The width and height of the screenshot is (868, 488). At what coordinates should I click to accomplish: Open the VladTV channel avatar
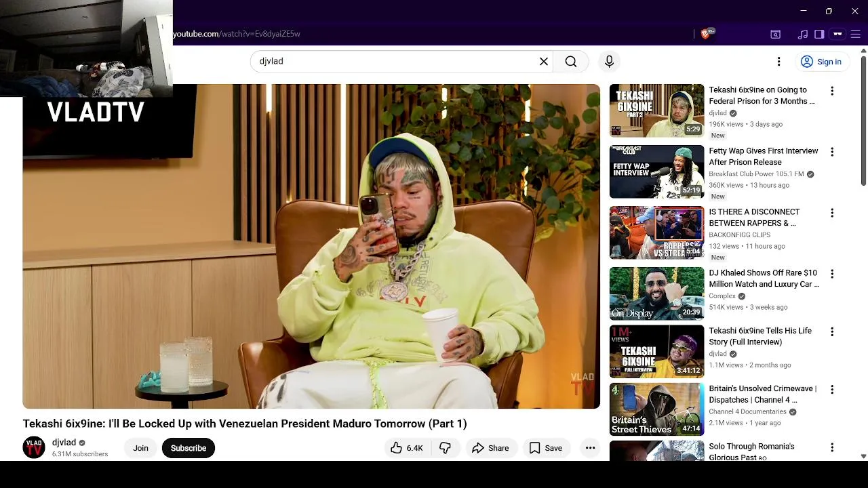[34, 448]
